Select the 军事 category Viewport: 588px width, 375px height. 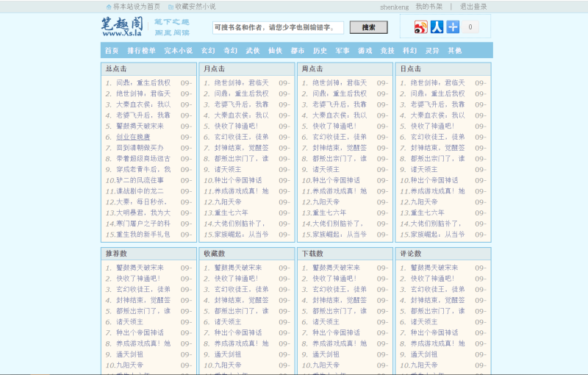coord(343,51)
